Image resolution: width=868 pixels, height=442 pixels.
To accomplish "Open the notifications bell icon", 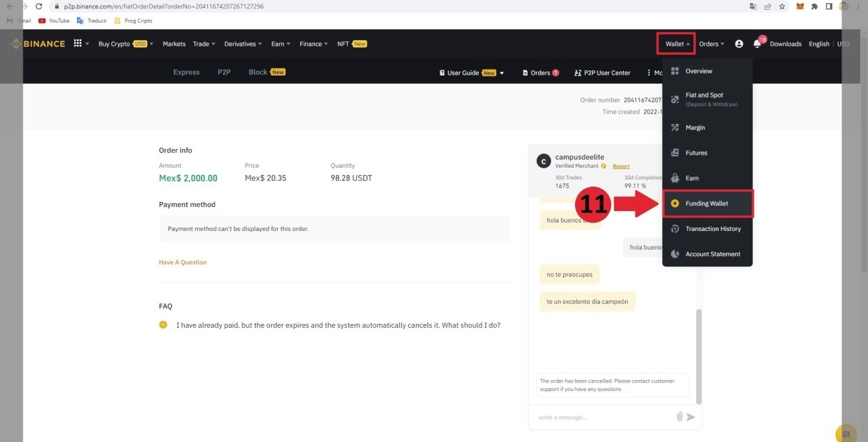I will coord(757,44).
